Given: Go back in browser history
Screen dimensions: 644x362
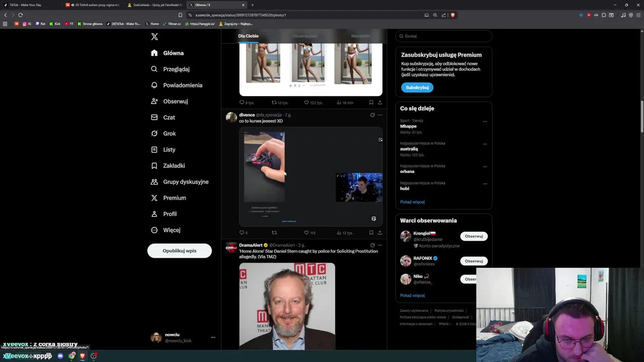Looking at the screenshot, I should 6,15.
